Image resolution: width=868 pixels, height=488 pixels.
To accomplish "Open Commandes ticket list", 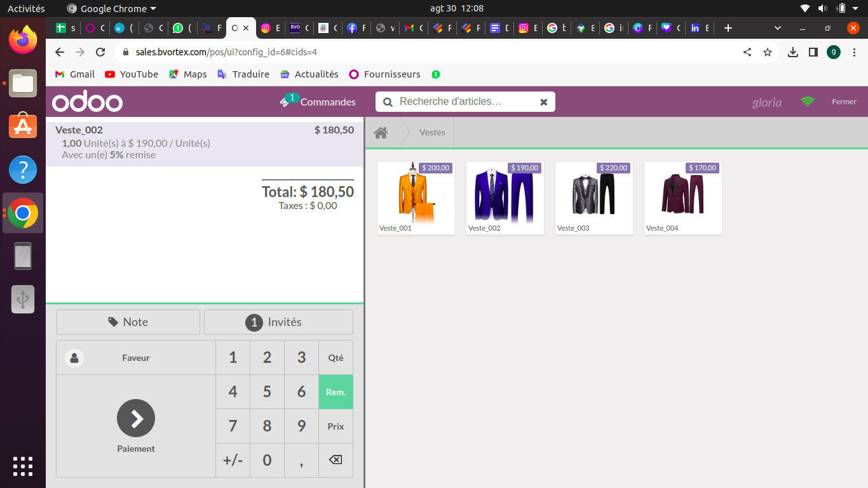I will click(x=318, y=102).
